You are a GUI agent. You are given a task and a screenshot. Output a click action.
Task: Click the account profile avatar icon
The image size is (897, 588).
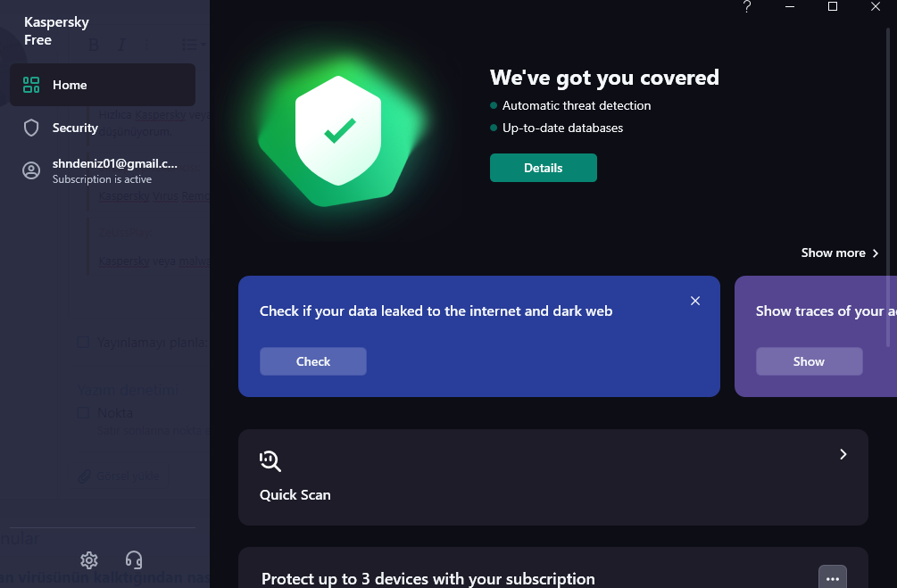click(31, 170)
